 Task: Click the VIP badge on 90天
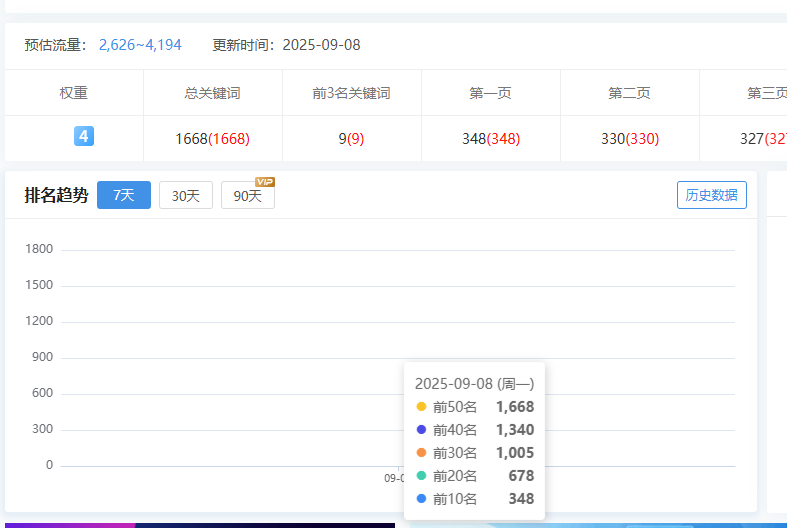(x=265, y=182)
